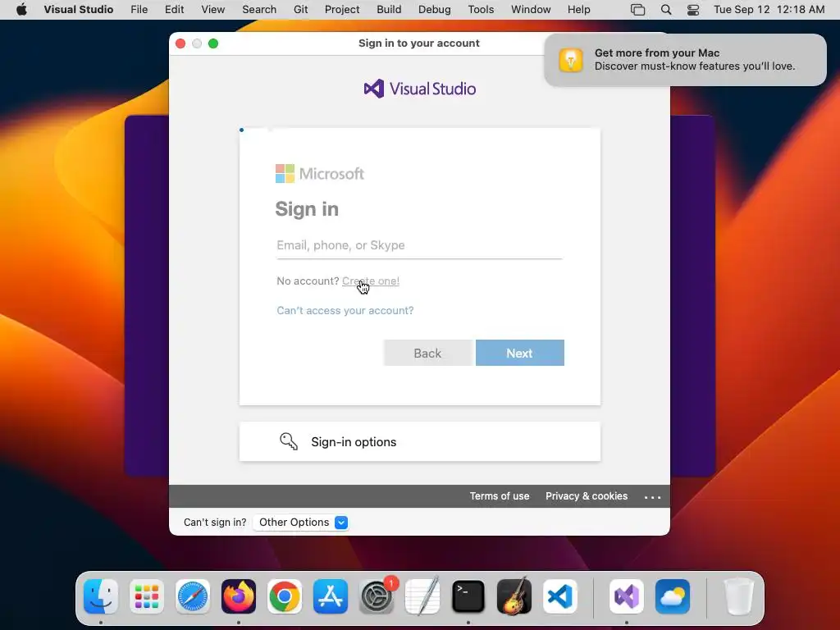Open the Build menu
The image size is (840, 630).
click(389, 10)
